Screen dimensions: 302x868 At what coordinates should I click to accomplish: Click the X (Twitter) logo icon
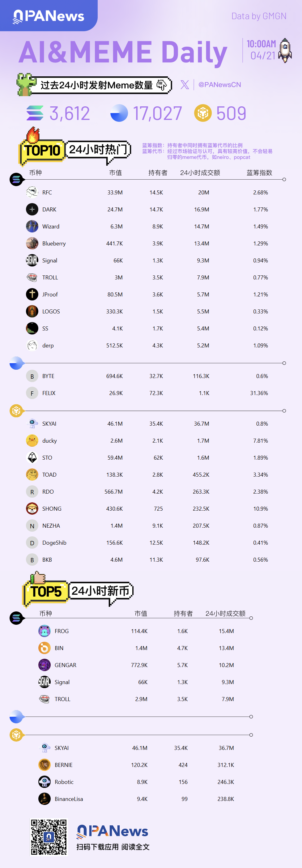point(185,85)
